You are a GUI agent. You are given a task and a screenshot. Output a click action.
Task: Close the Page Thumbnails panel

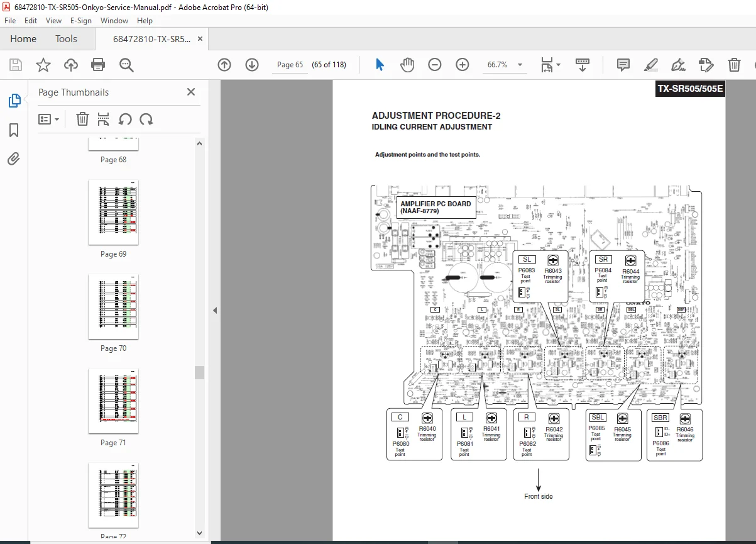click(191, 92)
